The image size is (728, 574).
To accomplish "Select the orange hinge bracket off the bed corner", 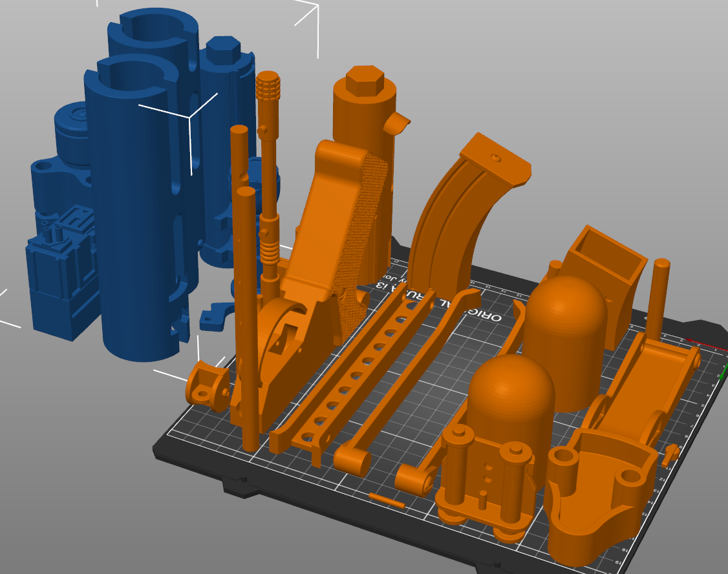I will coord(207,386).
